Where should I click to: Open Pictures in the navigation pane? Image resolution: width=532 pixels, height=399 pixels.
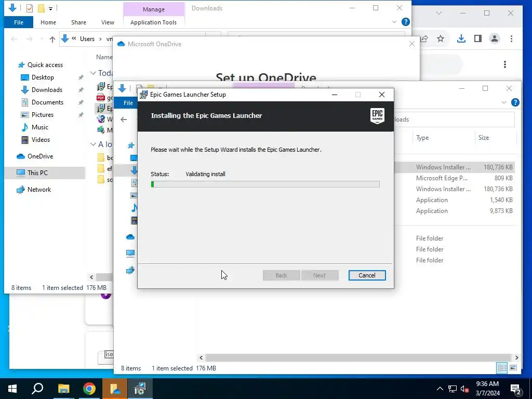(x=43, y=115)
